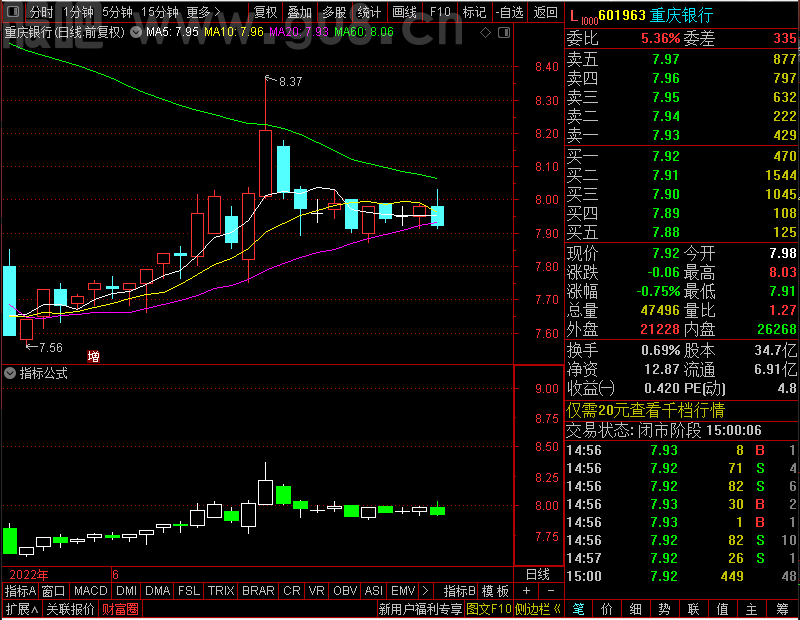Screen dimensions: 800x620
Task: Switch indicator to BRAR
Action: (x=258, y=591)
